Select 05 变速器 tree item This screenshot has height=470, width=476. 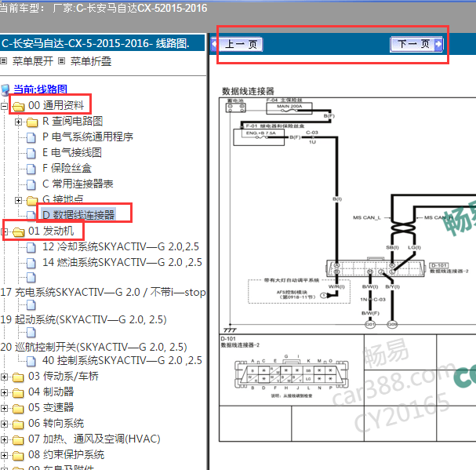51,407
